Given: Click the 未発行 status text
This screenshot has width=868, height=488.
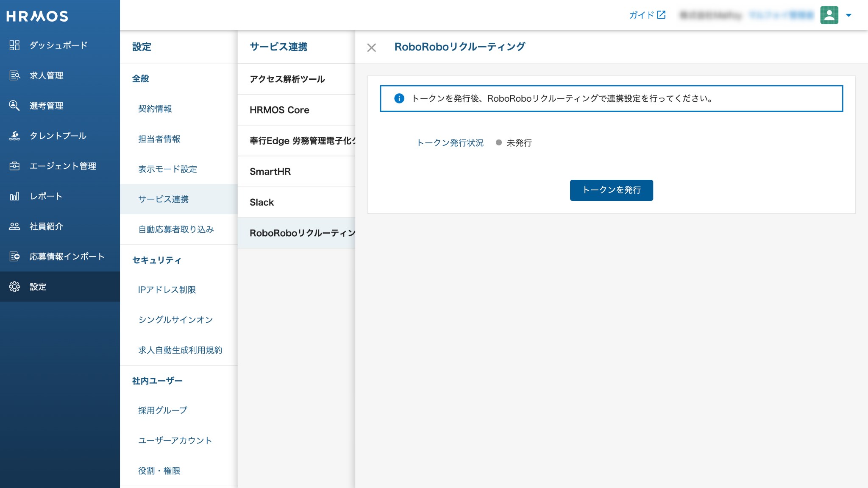Looking at the screenshot, I should [519, 143].
